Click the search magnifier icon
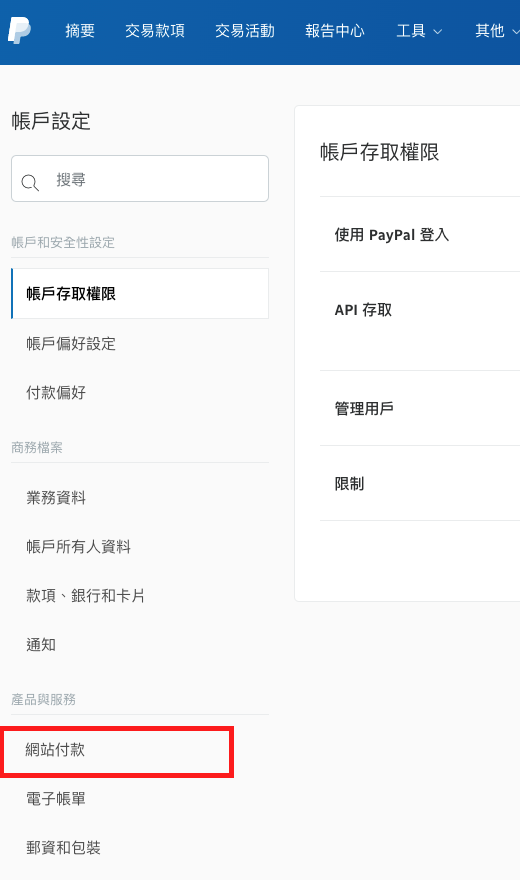 [30, 182]
